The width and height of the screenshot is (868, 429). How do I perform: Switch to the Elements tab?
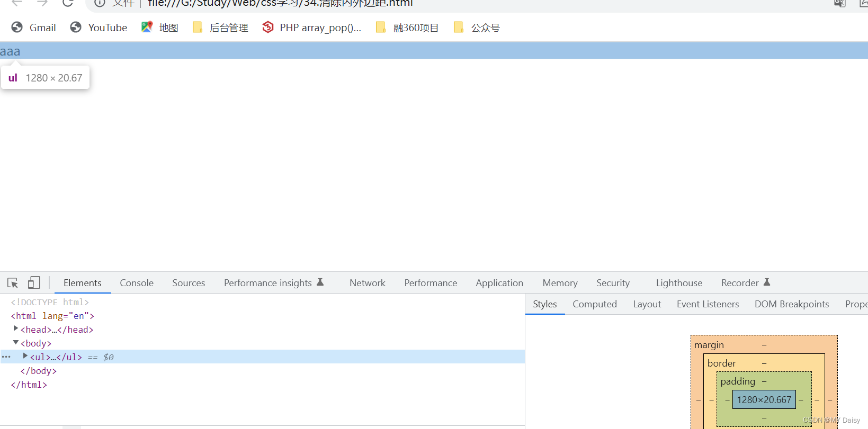click(x=82, y=283)
